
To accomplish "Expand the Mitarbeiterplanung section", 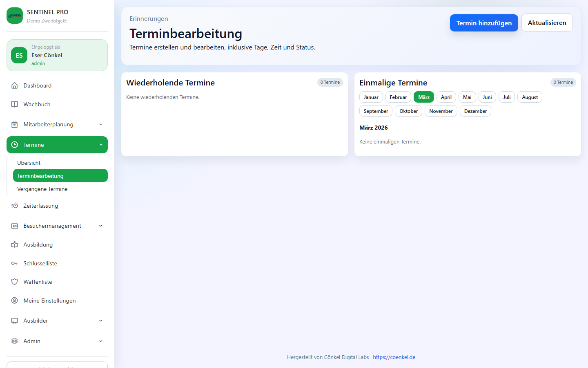I will pos(100,124).
